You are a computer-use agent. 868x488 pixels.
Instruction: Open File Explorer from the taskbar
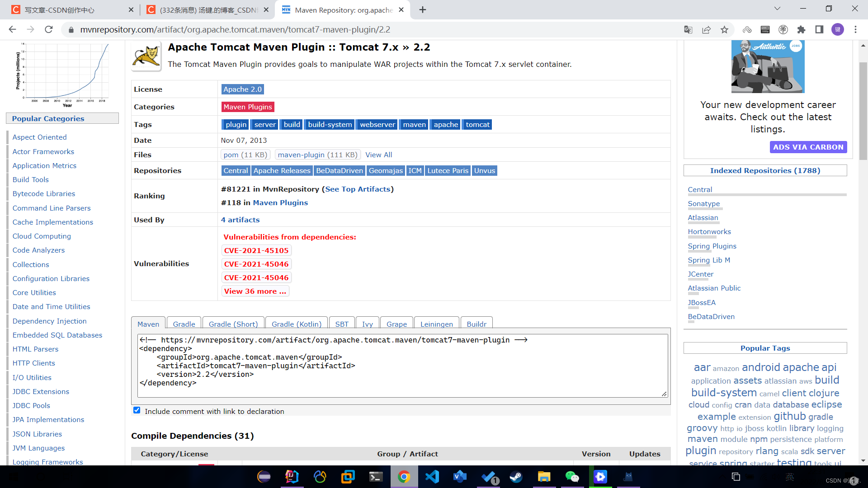(x=544, y=477)
